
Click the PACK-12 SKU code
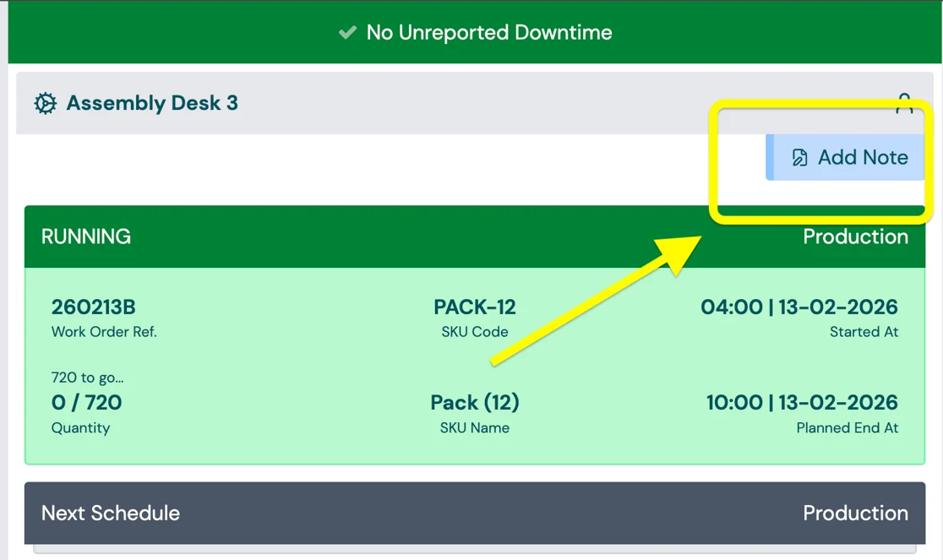(x=475, y=307)
